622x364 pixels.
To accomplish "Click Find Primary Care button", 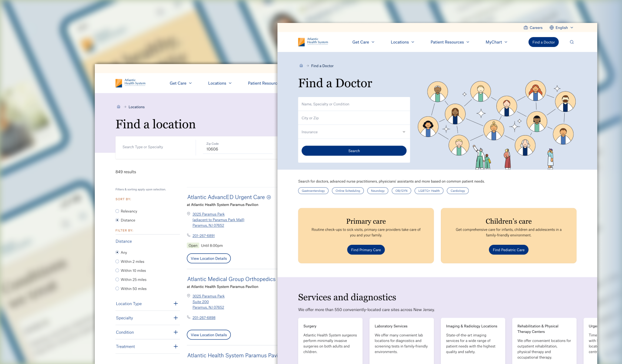I will (x=366, y=250).
